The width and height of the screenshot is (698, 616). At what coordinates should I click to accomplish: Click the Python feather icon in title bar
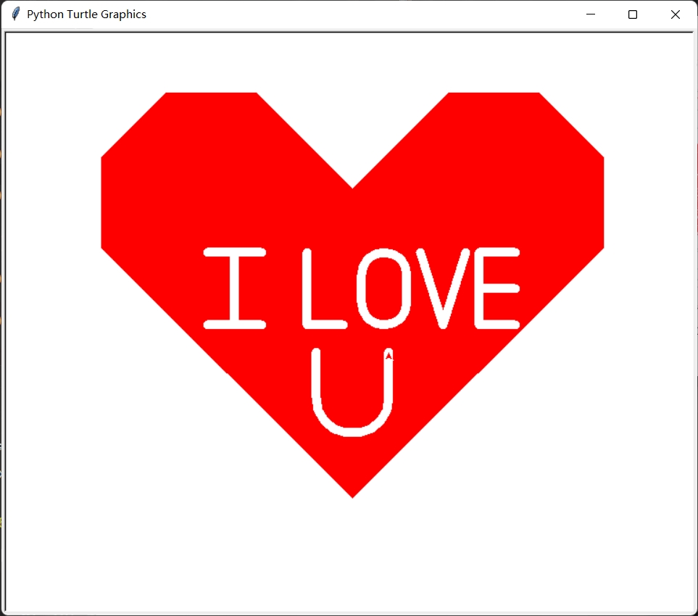coord(15,14)
